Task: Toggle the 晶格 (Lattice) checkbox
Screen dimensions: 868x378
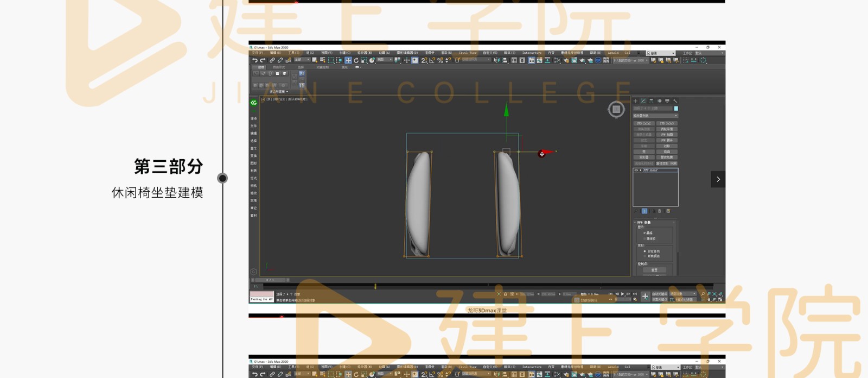Action: coord(644,233)
